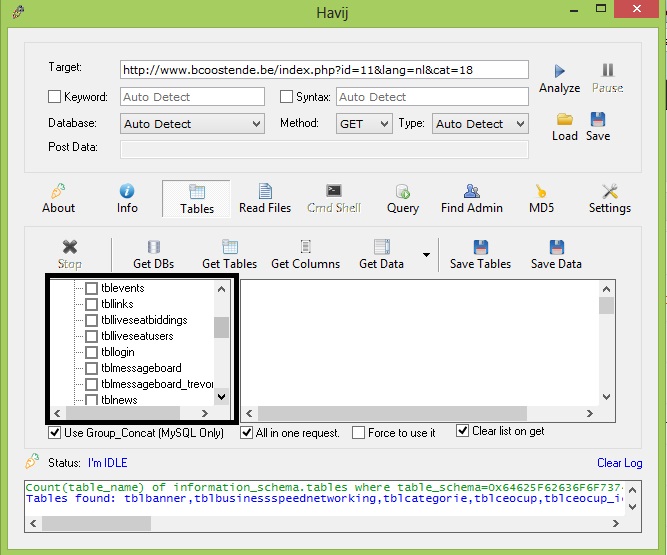The image size is (667, 555).
Task: Enable the Keyword checkbox
Action: 54,97
